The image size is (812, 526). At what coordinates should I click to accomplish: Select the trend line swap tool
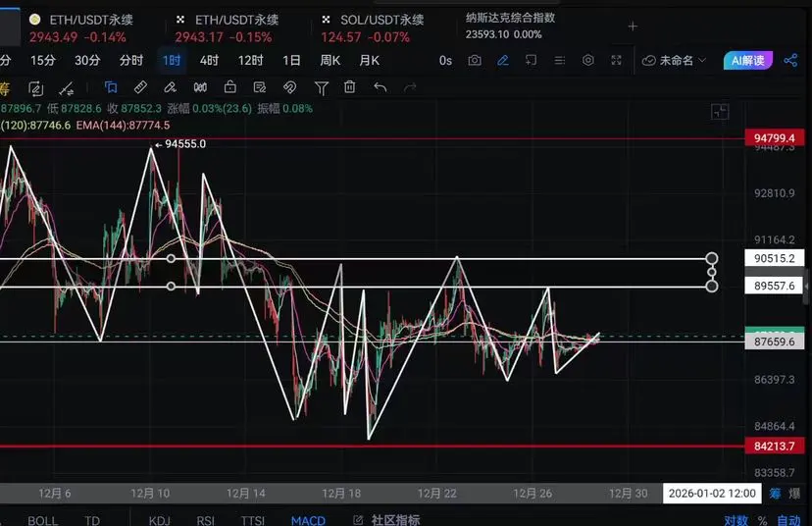coord(67,88)
